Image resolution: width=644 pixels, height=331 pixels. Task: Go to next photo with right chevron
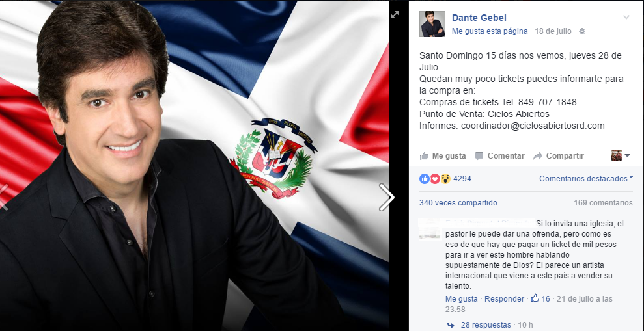click(x=386, y=197)
